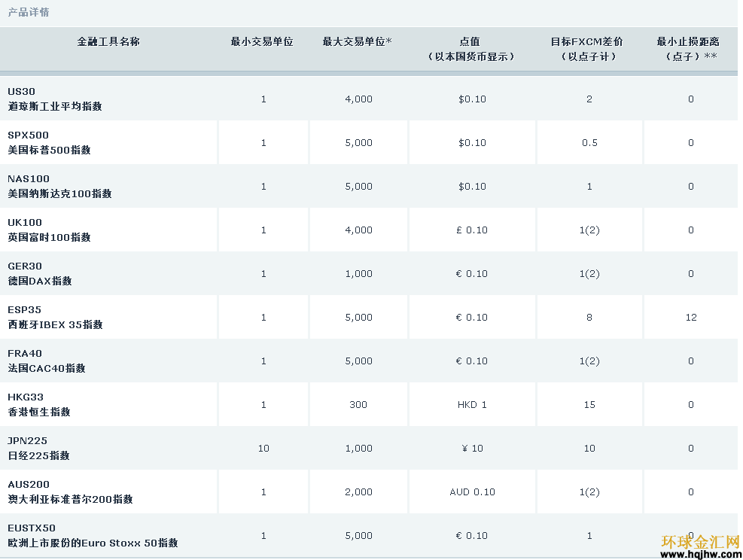Screen dimensions: 743x560
Task: Select the AUS200 symbol text
Action: (29, 484)
